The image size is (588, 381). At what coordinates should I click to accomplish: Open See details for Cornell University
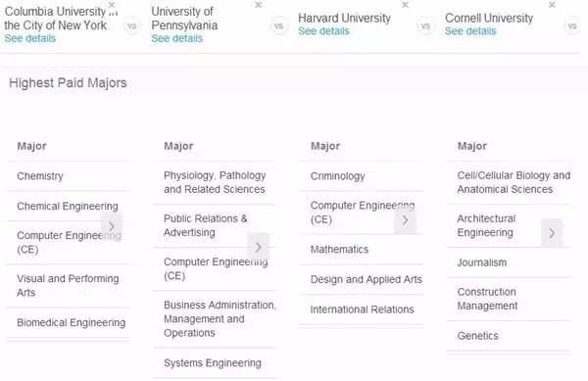coord(470,31)
